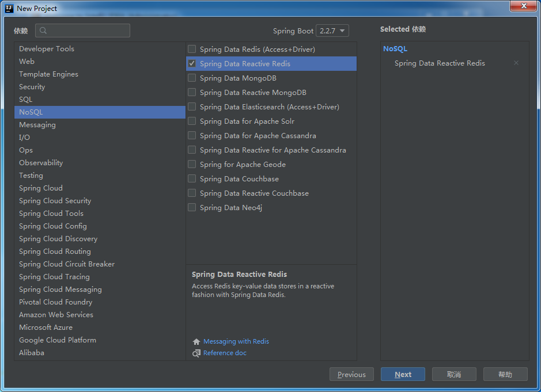Choose the SQL category
541x392 pixels.
tap(100, 99)
